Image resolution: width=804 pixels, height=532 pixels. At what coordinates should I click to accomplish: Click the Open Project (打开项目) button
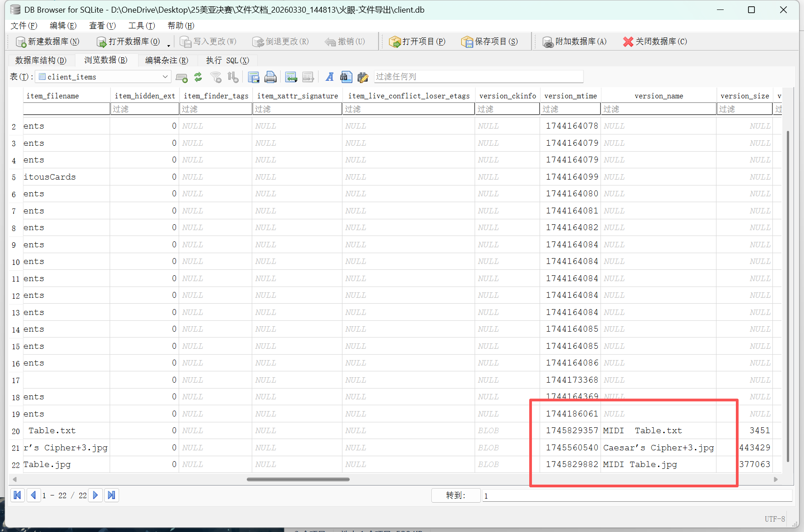[417, 42]
